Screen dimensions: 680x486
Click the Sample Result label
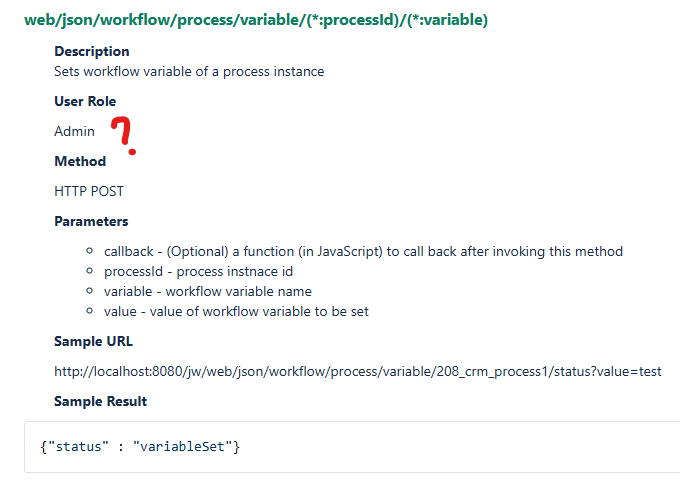click(100, 401)
